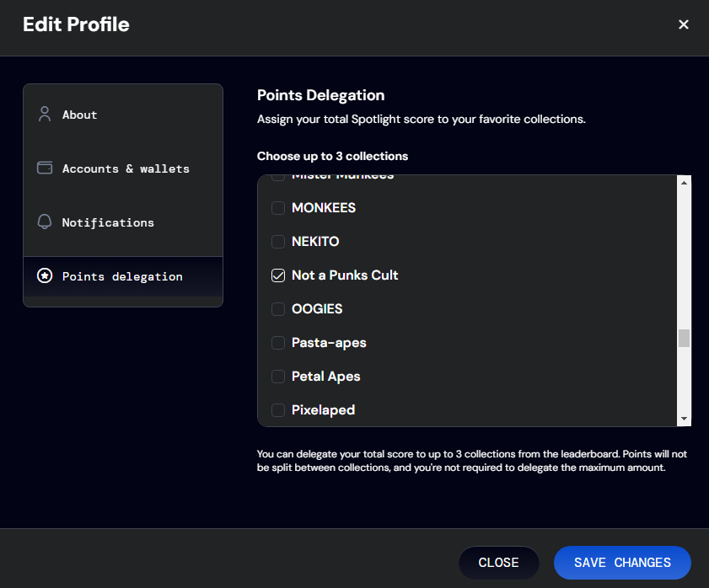709x588 pixels.
Task: Click the Not a Punks Cult label
Action: point(345,275)
